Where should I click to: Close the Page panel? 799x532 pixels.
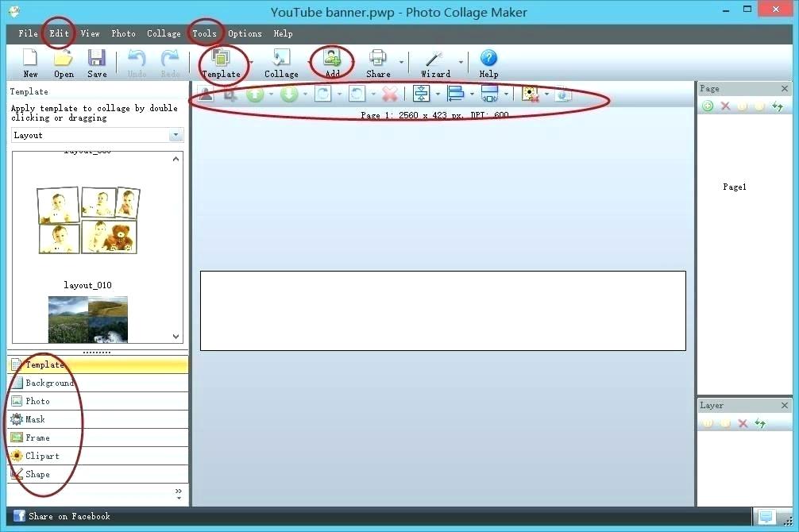(x=784, y=89)
